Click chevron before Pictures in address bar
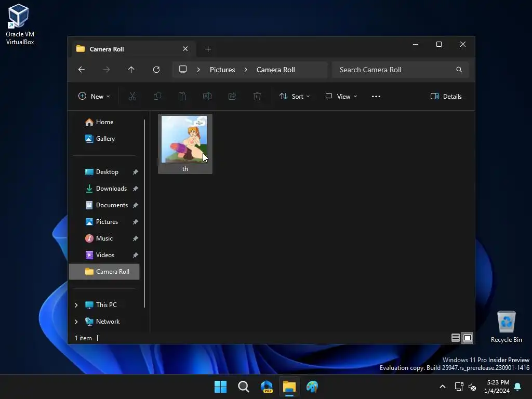 [x=198, y=70]
